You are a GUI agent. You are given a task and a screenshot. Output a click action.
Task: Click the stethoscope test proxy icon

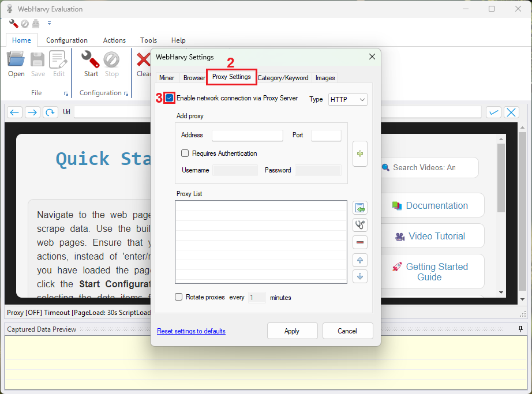[360, 225]
